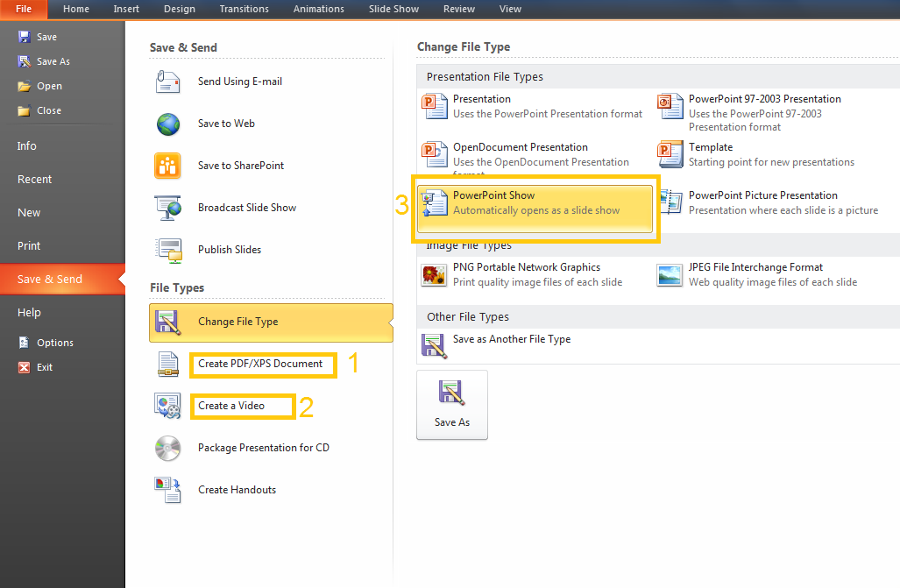Click the PowerPoint 97-2003 Presentation icon
Image resolution: width=900 pixels, height=588 pixels.
click(670, 106)
